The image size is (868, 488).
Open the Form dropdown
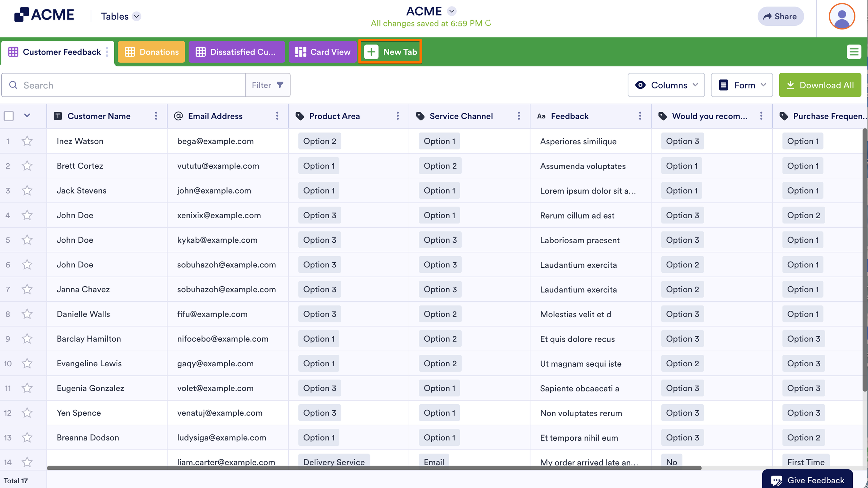pyautogui.click(x=742, y=85)
